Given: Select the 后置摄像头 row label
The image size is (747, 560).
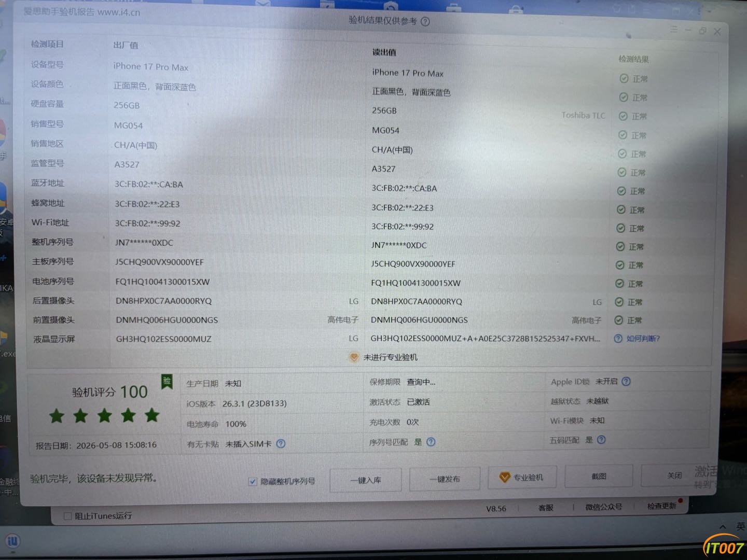Looking at the screenshot, I should click(53, 300).
